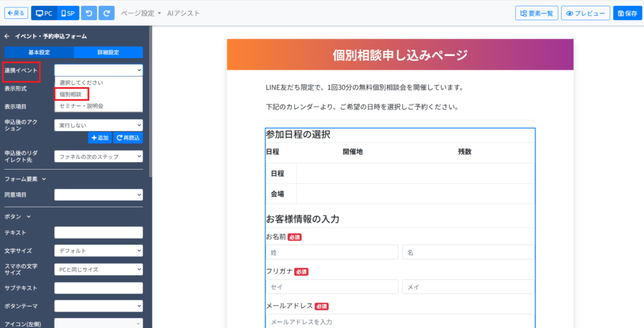Switch to SP smartphone view
The width and height of the screenshot is (644, 328).
point(67,13)
